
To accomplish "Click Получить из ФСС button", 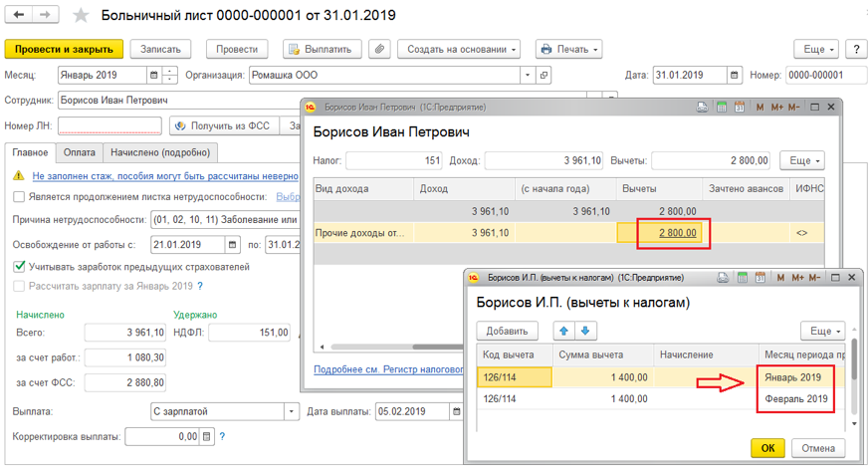I will 224,126.
